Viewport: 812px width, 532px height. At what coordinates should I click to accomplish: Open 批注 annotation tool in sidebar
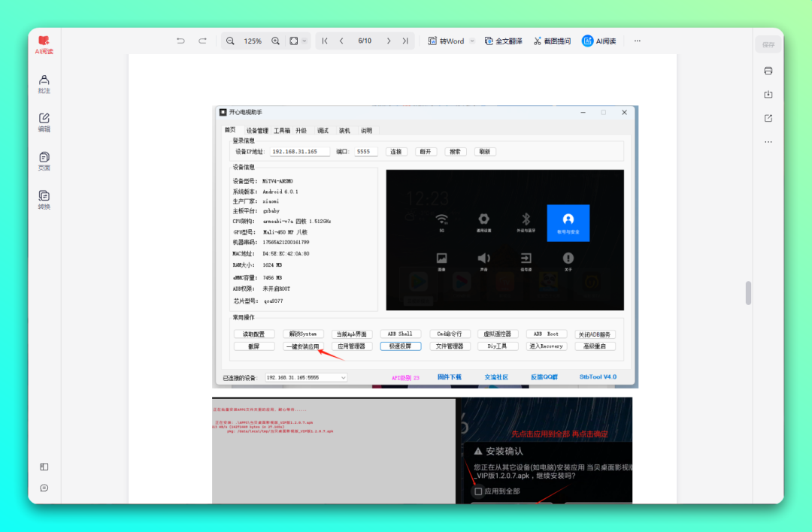click(44, 83)
